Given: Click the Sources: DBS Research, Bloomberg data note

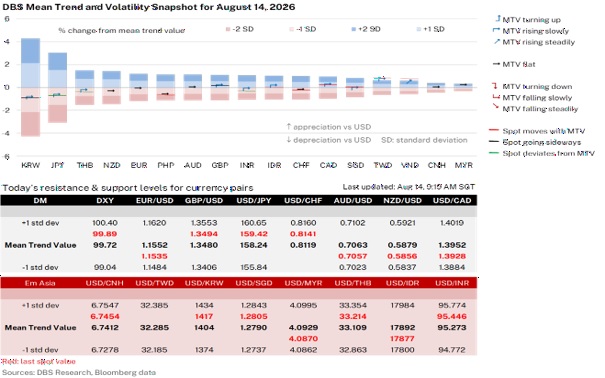Looking at the screenshot, I should coord(79,373).
